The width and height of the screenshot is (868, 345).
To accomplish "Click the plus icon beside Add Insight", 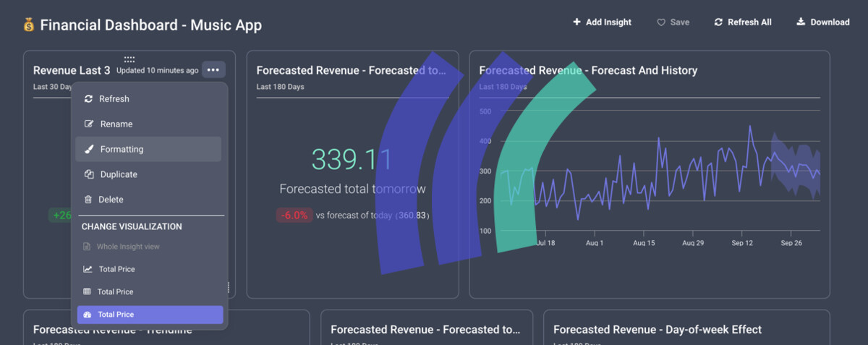I will (576, 22).
